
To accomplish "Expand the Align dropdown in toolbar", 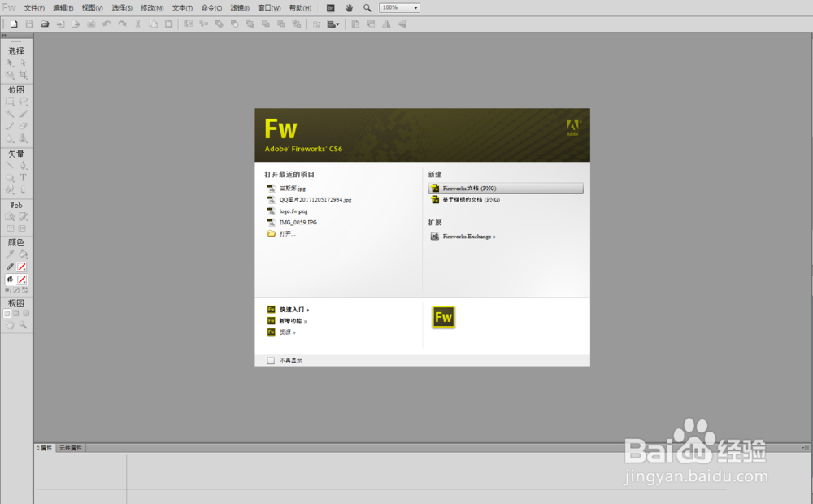I will [x=333, y=24].
